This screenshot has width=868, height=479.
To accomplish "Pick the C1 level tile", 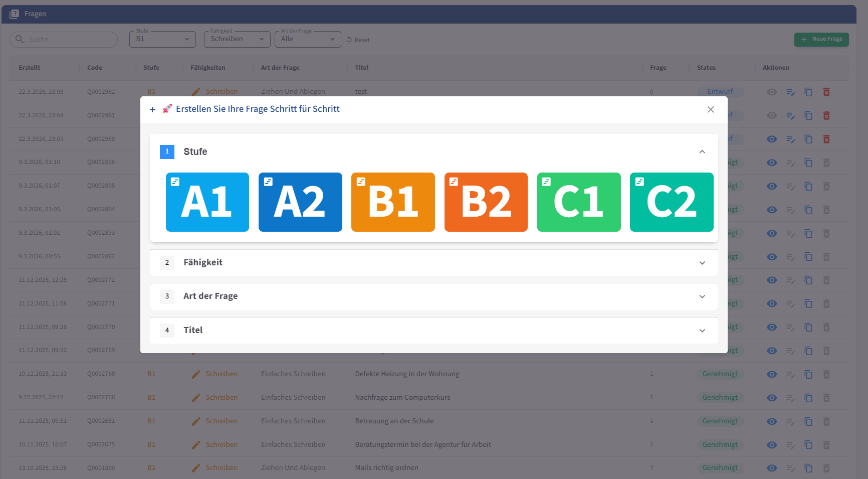I will click(x=578, y=202).
